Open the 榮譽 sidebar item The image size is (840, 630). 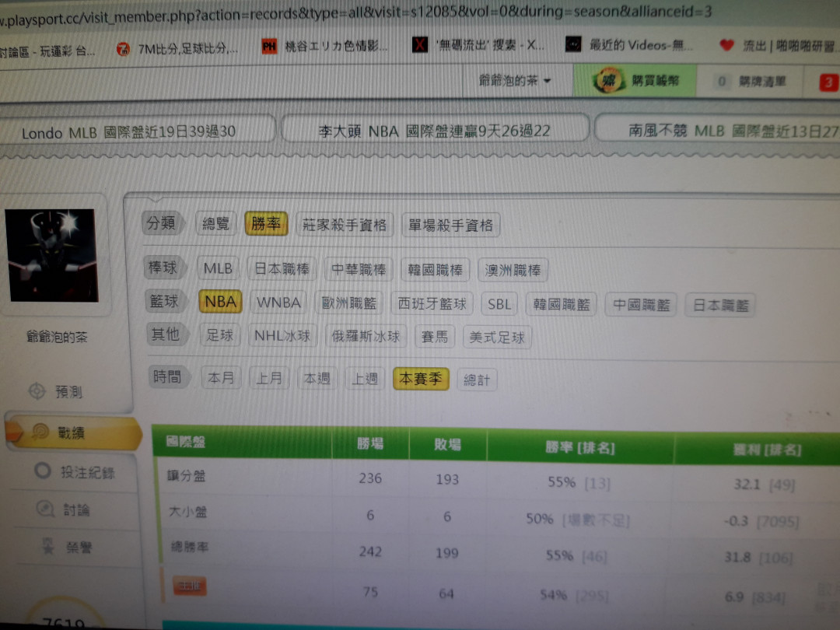tap(79, 547)
